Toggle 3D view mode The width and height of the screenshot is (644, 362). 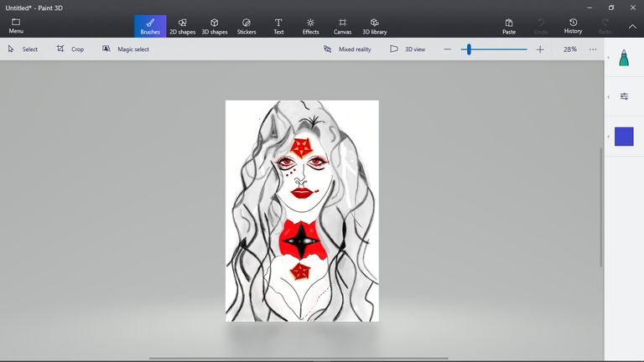point(408,49)
